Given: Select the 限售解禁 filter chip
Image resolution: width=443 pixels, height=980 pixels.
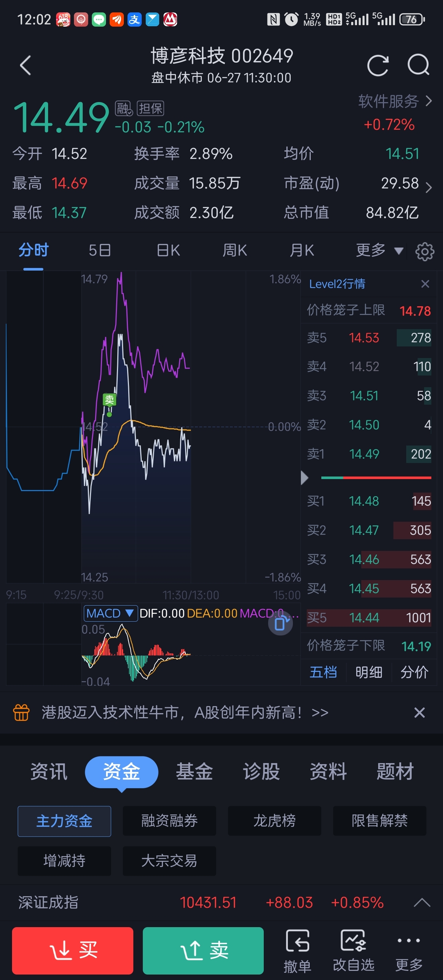Looking at the screenshot, I should [380, 821].
